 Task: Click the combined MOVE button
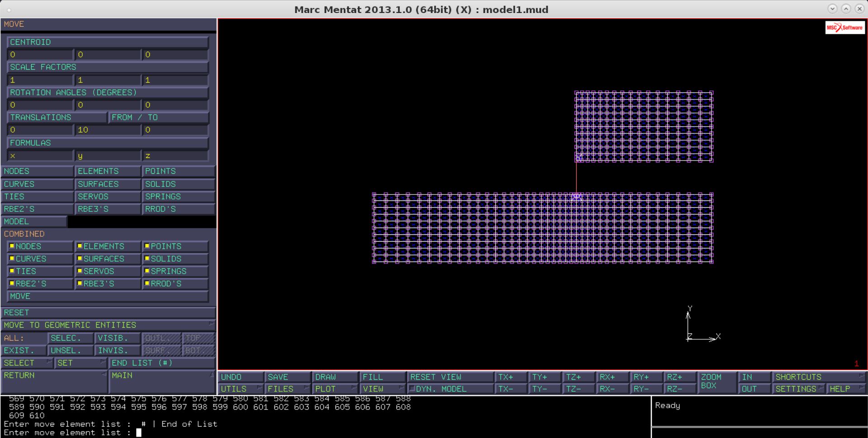point(108,296)
